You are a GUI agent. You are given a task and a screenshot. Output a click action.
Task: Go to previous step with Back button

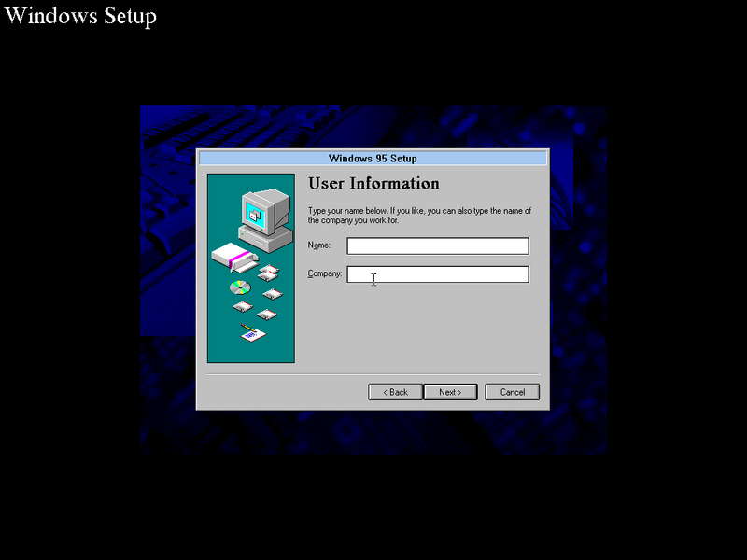click(x=395, y=392)
